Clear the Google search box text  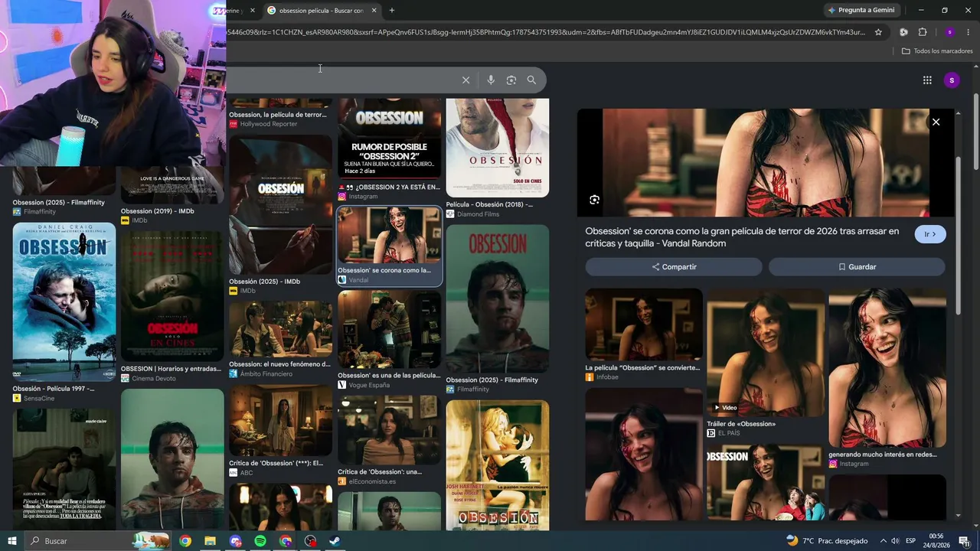click(x=465, y=80)
